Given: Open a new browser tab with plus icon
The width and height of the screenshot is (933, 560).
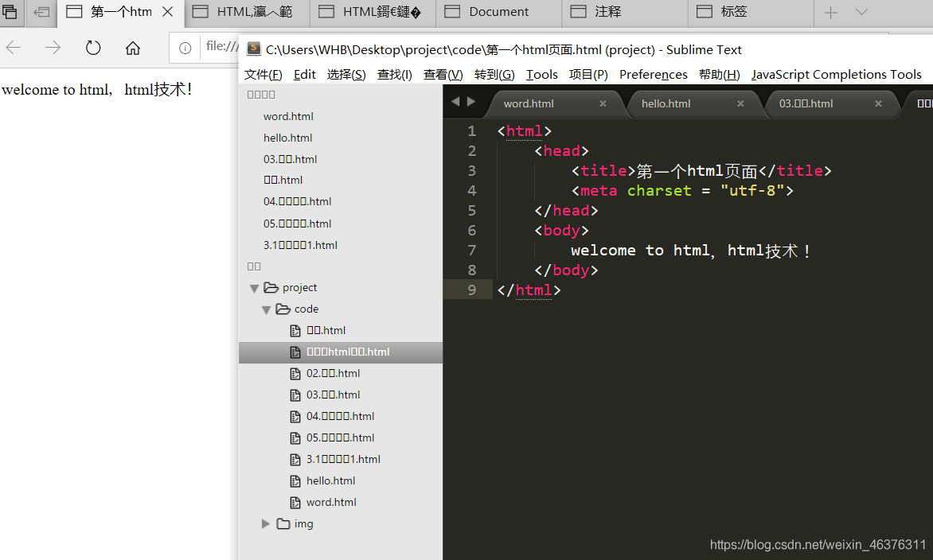Looking at the screenshot, I should [x=830, y=12].
